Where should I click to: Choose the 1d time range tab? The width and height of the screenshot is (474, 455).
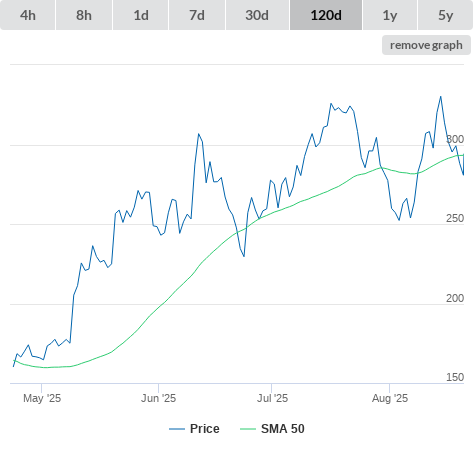[141, 15]
